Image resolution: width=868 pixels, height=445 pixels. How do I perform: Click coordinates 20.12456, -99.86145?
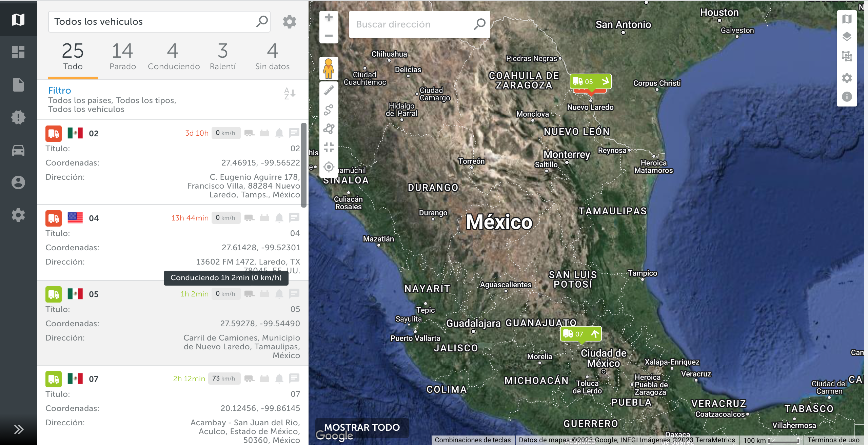pyautogui.click(x=260, y=408)
